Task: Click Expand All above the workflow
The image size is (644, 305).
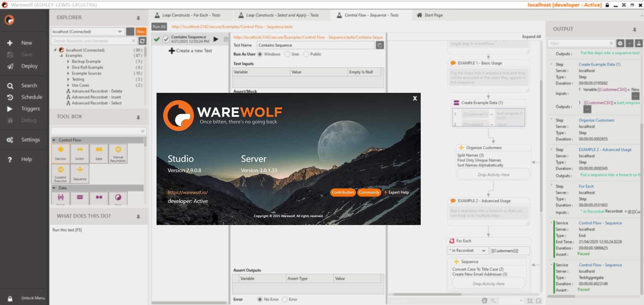Action: [531, 37]
